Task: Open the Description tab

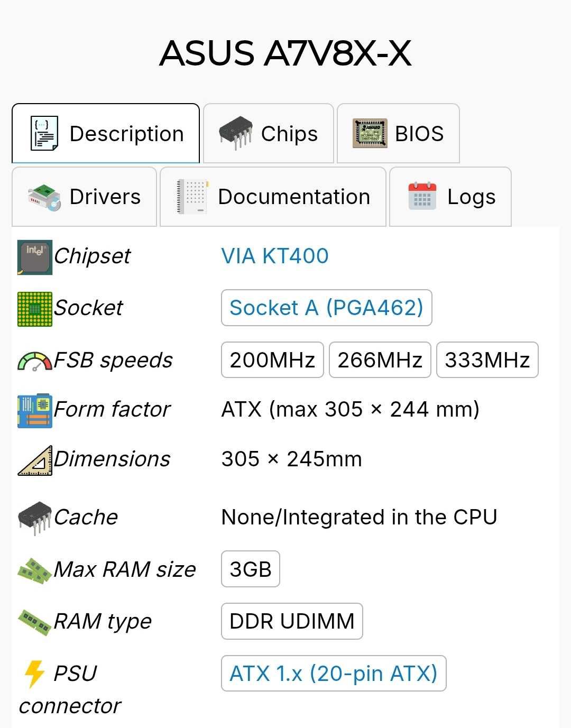Action: click(106, 133)
